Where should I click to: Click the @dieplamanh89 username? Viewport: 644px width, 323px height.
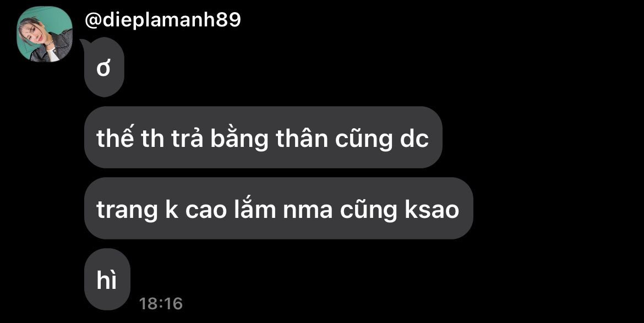[x=162, y=20]
